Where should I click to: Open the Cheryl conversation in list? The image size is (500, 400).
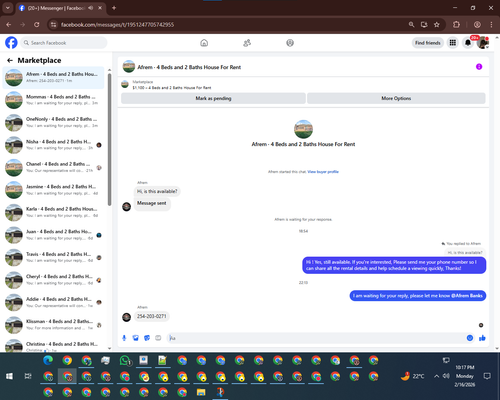tap(53, 280)
